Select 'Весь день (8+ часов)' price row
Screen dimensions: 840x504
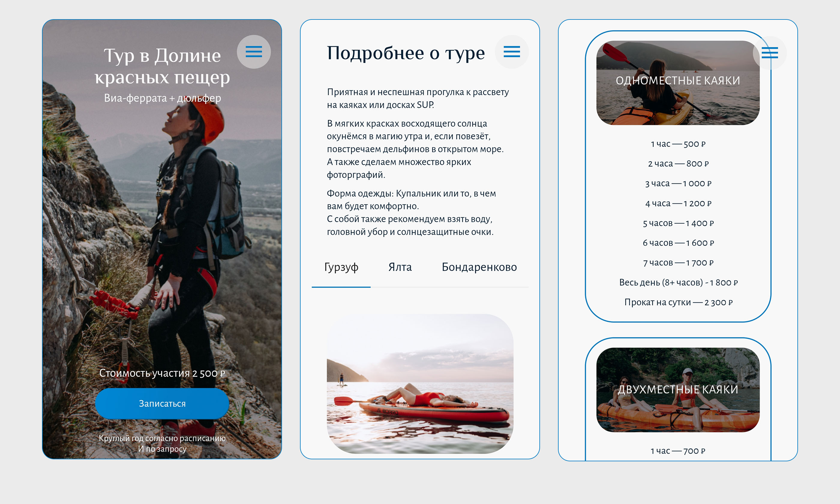(678, 283)
